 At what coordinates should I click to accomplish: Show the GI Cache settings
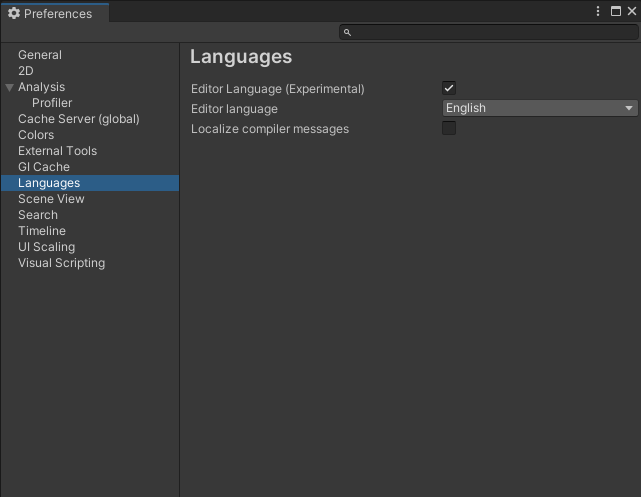point(44,167)
